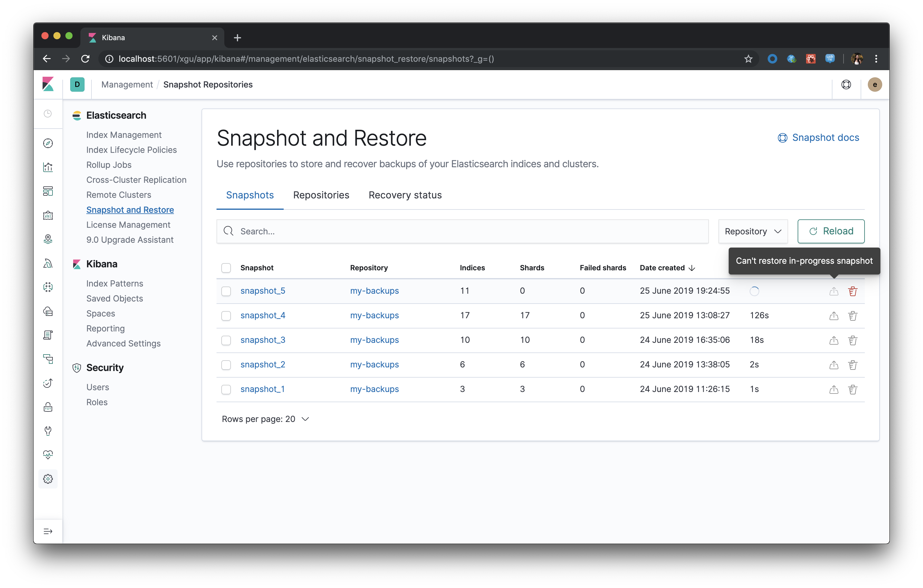Open the Repository filter dropdown
This screenshot has height=588, width=923.
coord(752,231)
